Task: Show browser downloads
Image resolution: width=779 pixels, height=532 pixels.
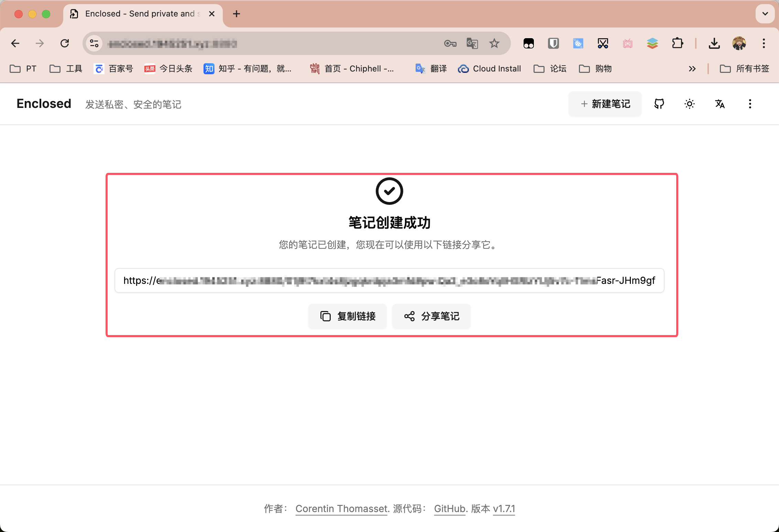Action: (x=714, y=43)
